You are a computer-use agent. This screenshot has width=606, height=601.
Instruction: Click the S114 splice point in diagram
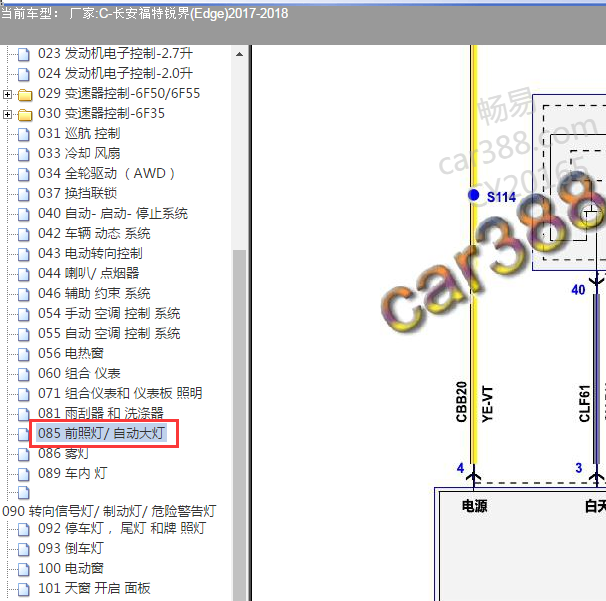[473, 195]
